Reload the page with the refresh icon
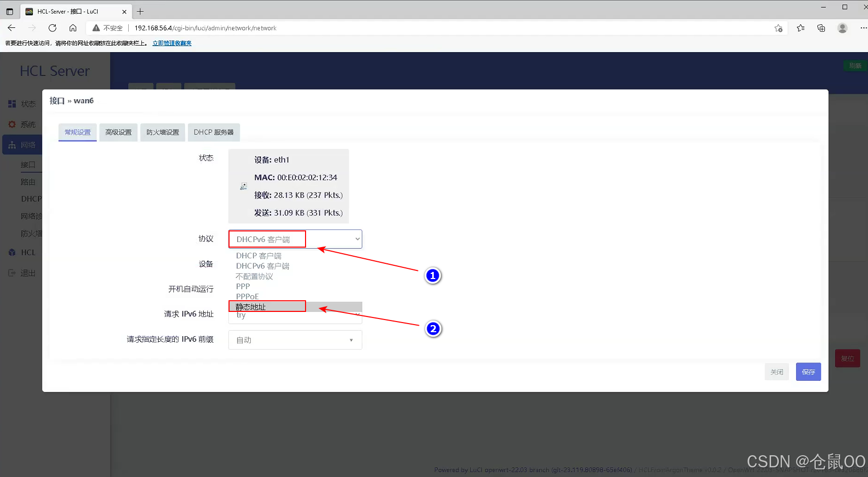 [52, 28]
